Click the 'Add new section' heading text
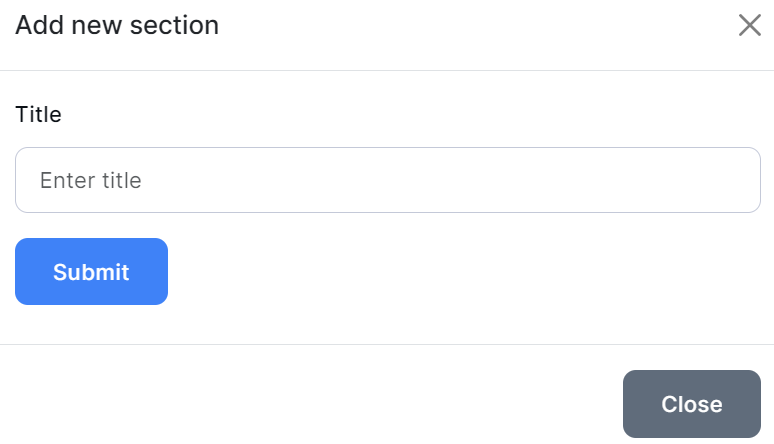The image size is (774, 444). (117, 25)
